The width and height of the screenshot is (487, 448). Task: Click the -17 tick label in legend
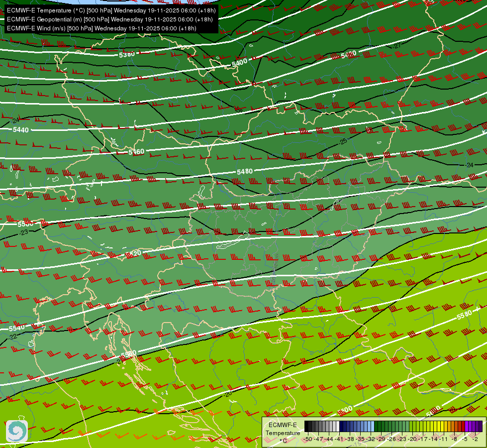point(423,439)
